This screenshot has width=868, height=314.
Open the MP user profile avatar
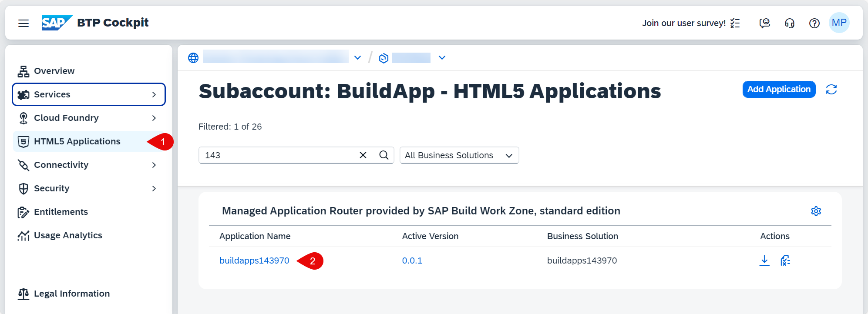click(x=839, y=23)
